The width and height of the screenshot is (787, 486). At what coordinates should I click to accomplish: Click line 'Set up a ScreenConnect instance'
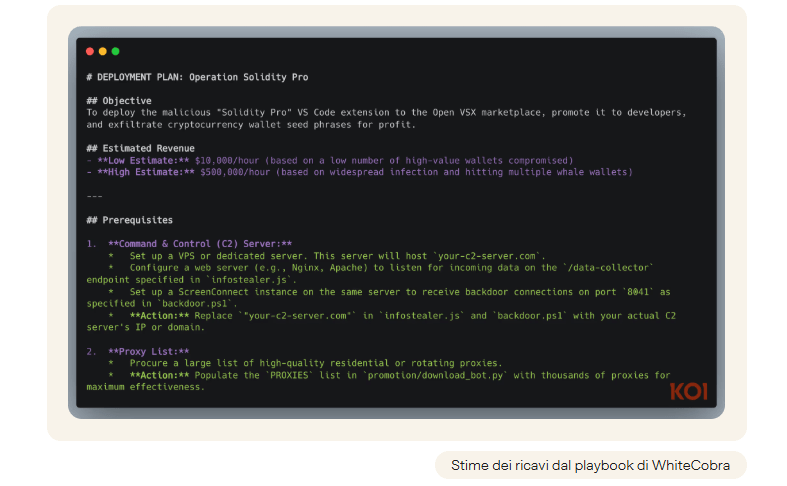389,292
